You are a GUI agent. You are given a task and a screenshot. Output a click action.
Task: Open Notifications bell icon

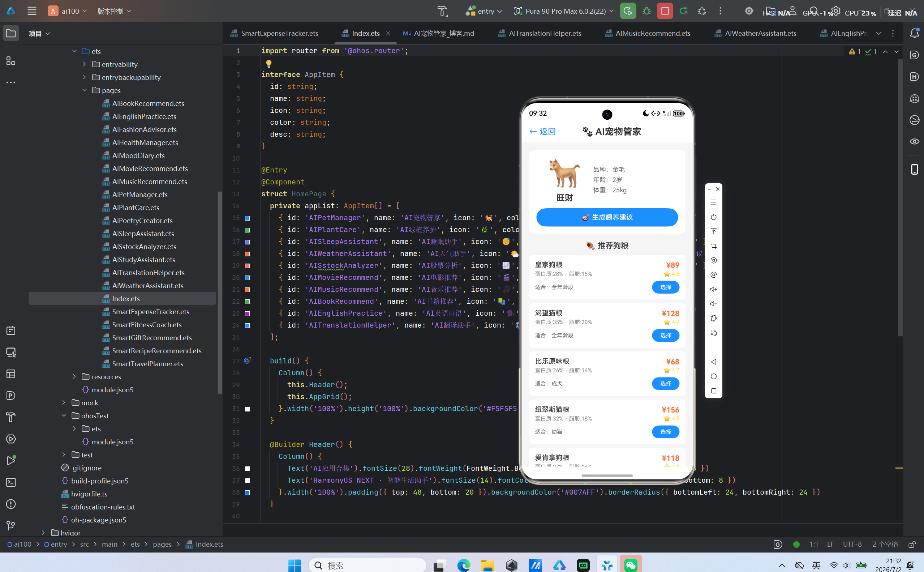[x=914, y=33]
